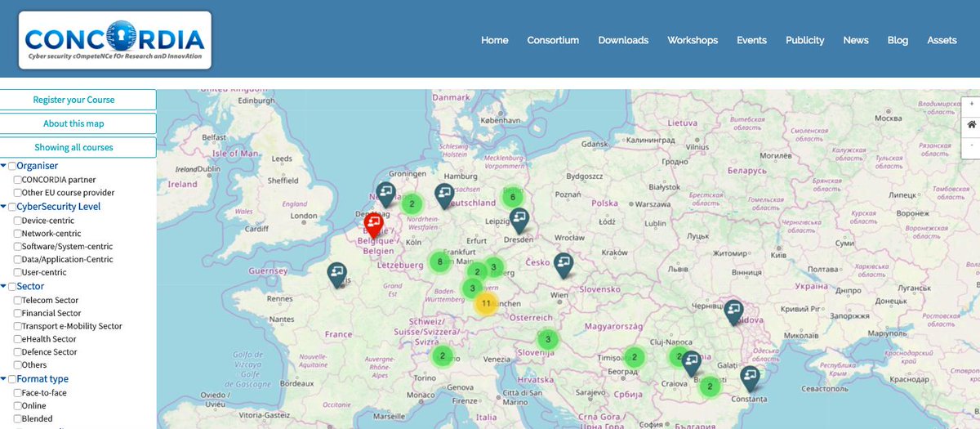
Task: Open the Workshops menu item
Action: 693,40
